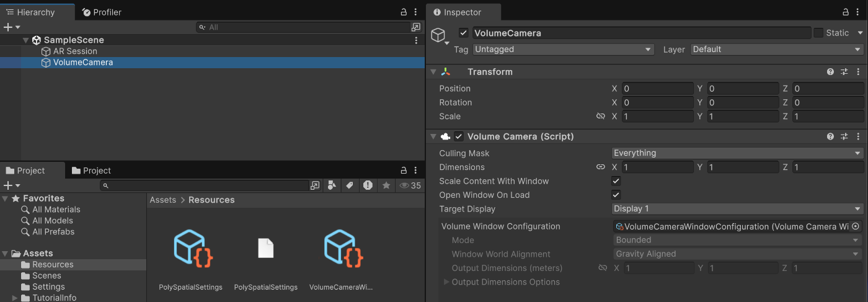Open the Project panel kebab menu

416,171
